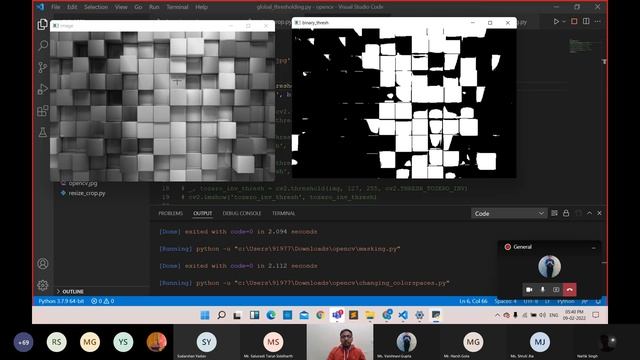The width and height of the screenshot is (640, 360).
Task: Click the presenter avatar in the General popup
Action: (x=549, y=266)
